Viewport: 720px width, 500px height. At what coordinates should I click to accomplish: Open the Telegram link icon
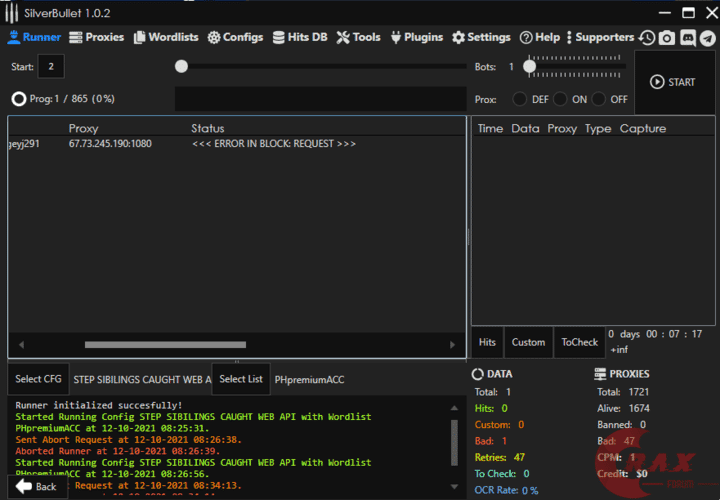pyautogui.click(x=708, y=38)
